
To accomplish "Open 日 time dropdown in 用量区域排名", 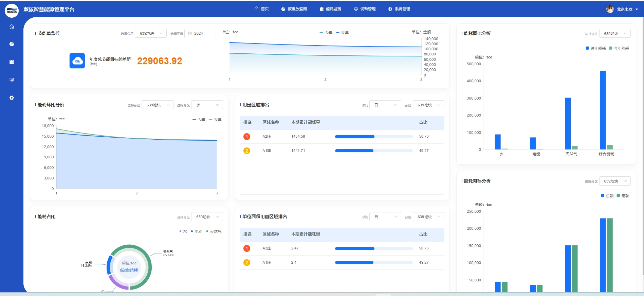I will point(385,105).
